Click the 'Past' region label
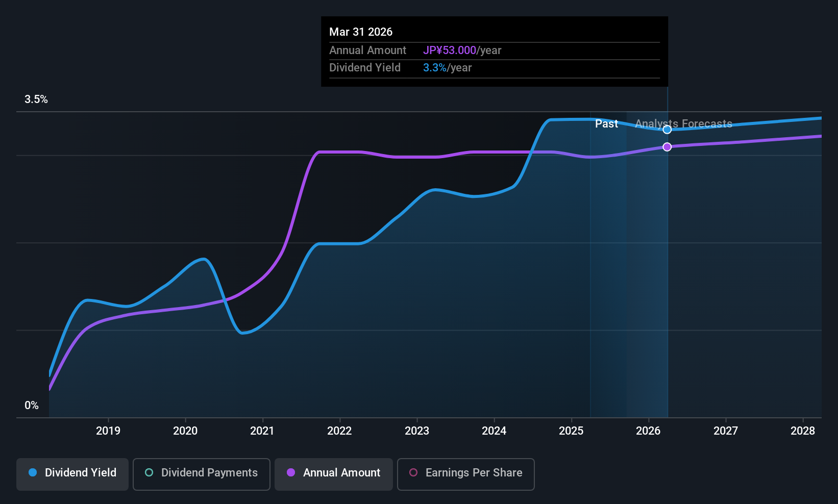Image resolution: width=838 pixels, height=504 pixels. coord(606,124)
